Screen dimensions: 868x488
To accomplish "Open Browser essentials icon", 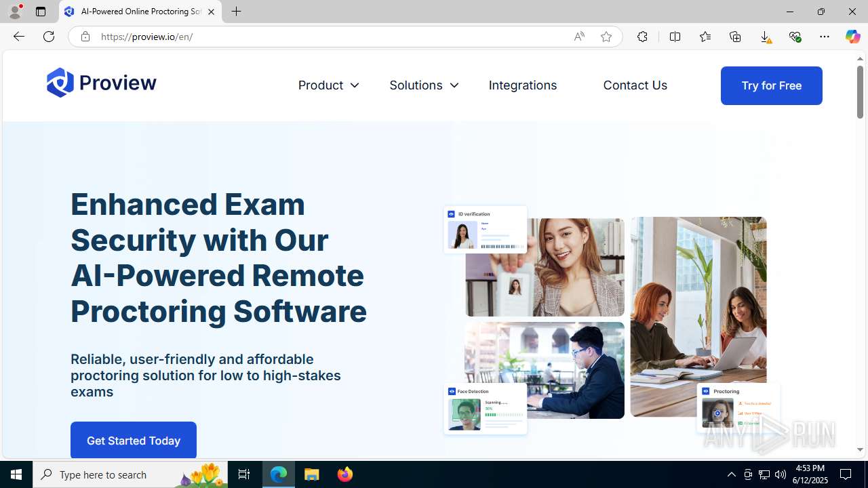I will [795, 37].
